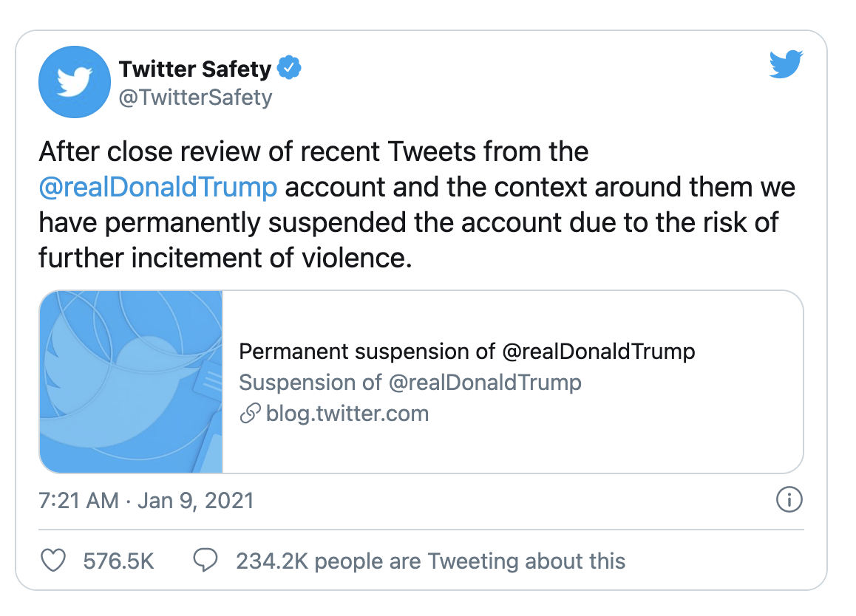Screen dimensions: 856x616
Task: Like the tweet with the heart icon
Action: pos(52,561)
